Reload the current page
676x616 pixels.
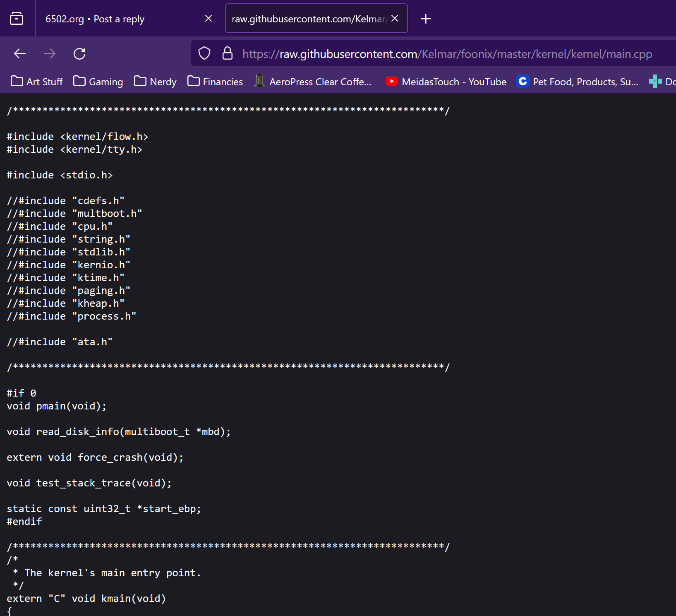(x=79, y=53)
